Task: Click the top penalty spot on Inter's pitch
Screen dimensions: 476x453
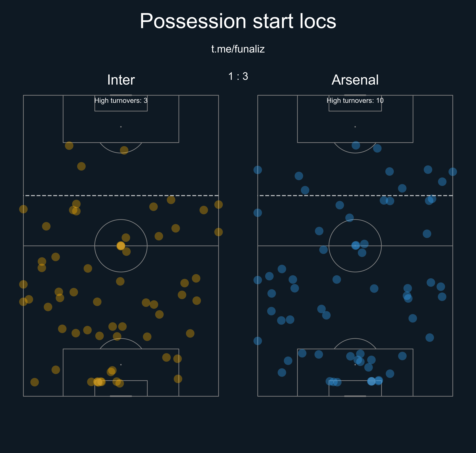Action: click(x=121, y=127)
